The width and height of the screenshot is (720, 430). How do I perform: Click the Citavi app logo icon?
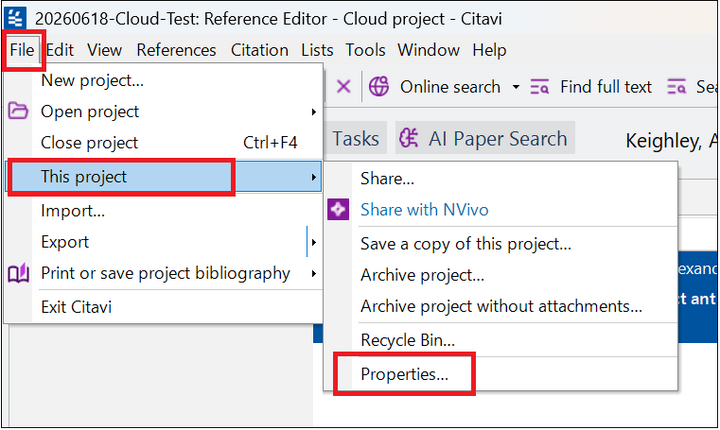click(x=15, y=18)
